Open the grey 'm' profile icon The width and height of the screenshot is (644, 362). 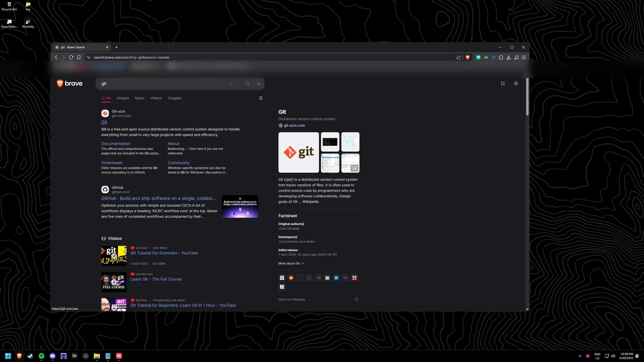[327, 278]
